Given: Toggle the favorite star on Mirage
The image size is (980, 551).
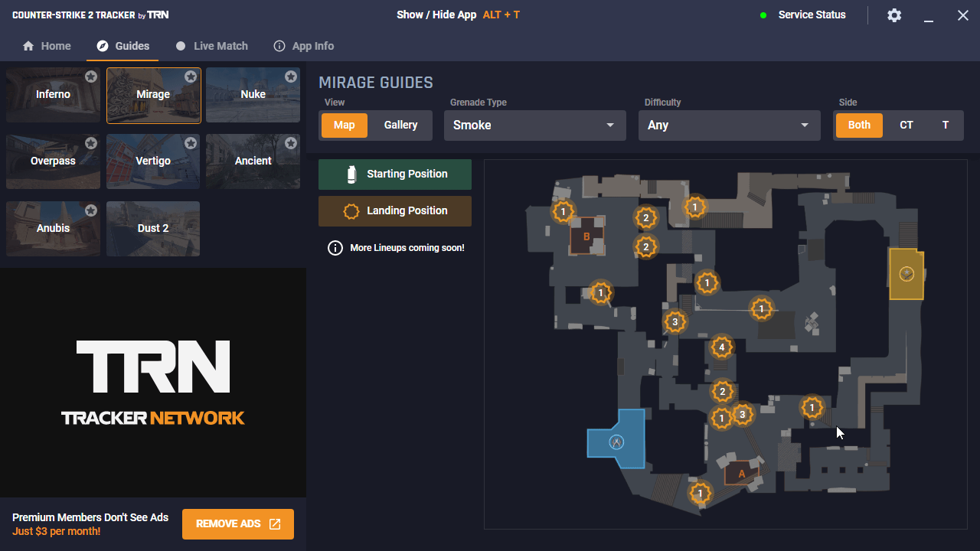Looking at the screenshot, I should [191, 77].
